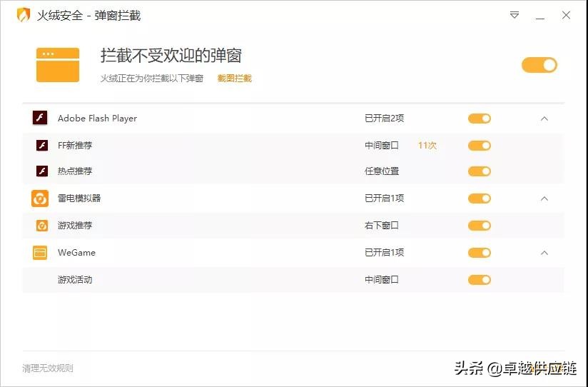Image resolution: width=588 pixels, height=387 pixels.
Task: Close the popup blocker window
Action: click(567, 15)
